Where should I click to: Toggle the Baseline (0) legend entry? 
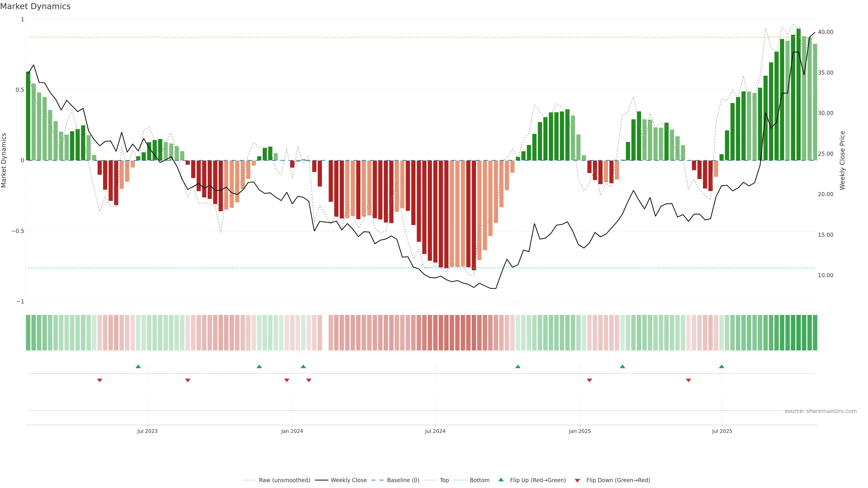[403, 480]
